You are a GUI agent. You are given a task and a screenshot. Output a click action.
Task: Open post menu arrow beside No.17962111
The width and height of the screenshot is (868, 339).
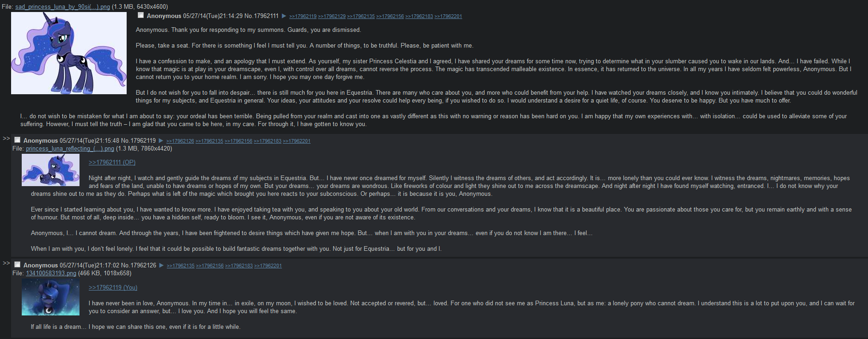284,16
